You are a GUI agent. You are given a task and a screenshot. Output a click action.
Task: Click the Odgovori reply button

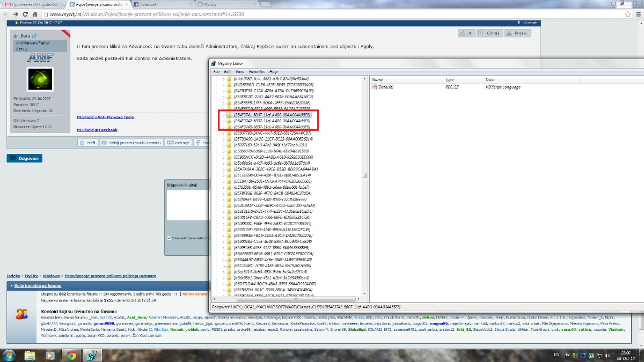pyautogui.click(x=24, y=158)
